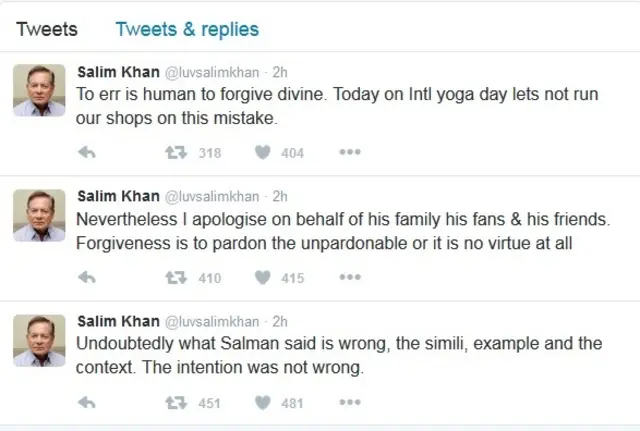
Task: Like the tweet with 415 likes
Action: 263,278
